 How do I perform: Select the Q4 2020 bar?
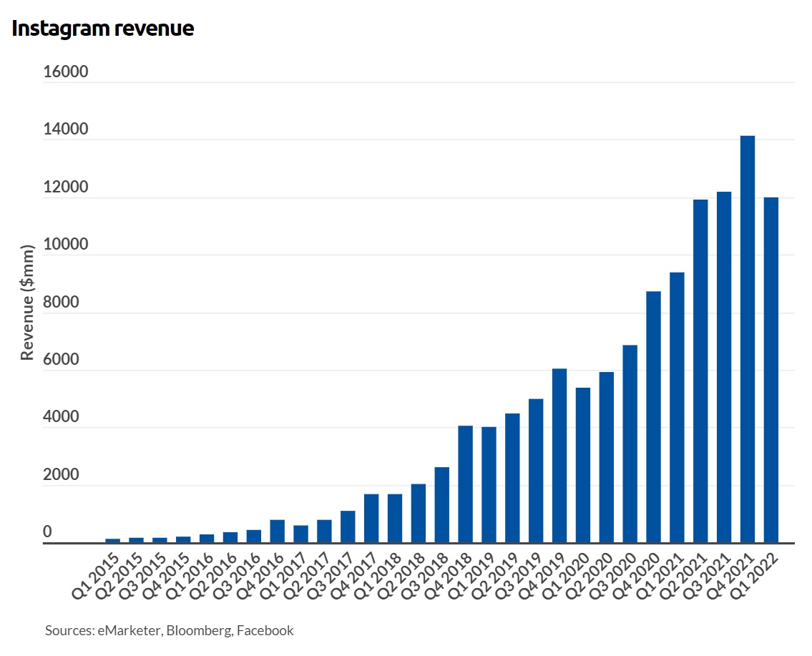click(x=653, y=417)
